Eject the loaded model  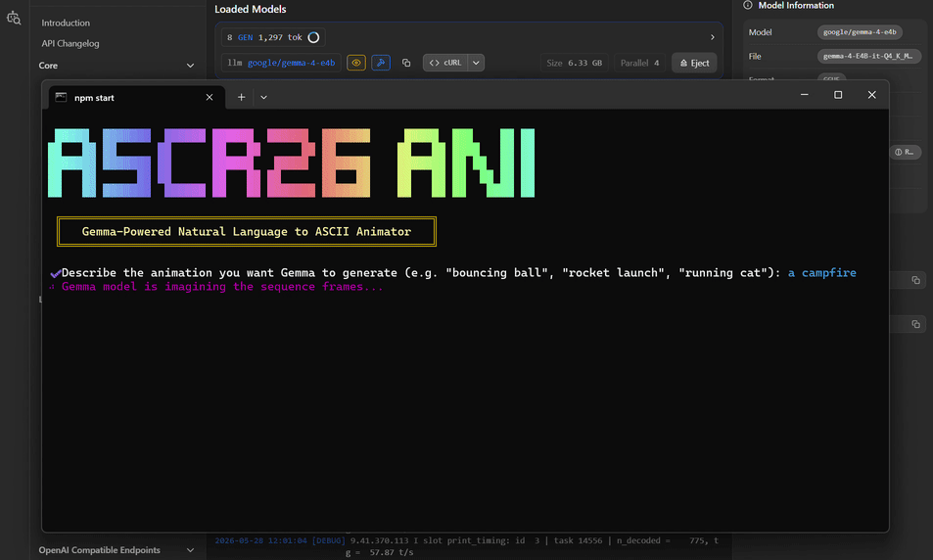click(694, 63)
